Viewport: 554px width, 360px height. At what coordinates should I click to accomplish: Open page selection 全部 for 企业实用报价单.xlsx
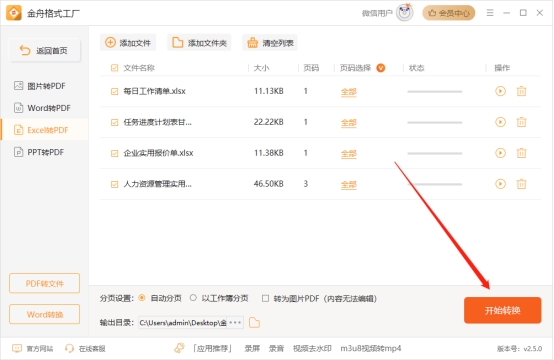pos(349,154)
